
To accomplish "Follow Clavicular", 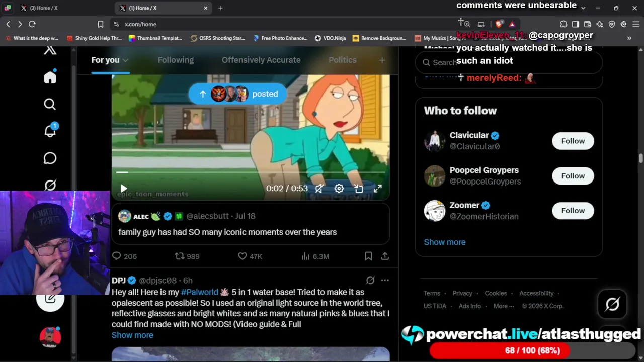I will tap(573, 141).
